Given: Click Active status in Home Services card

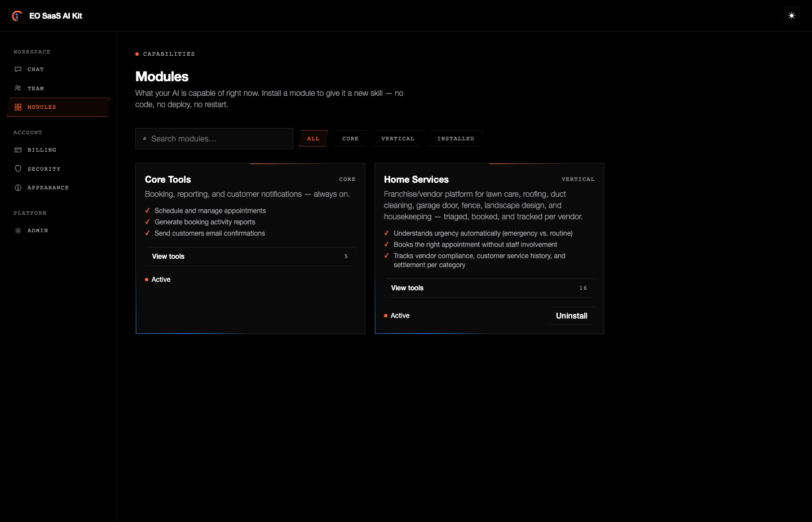Looking at the screenshot, I should click(x=397, y=316).
